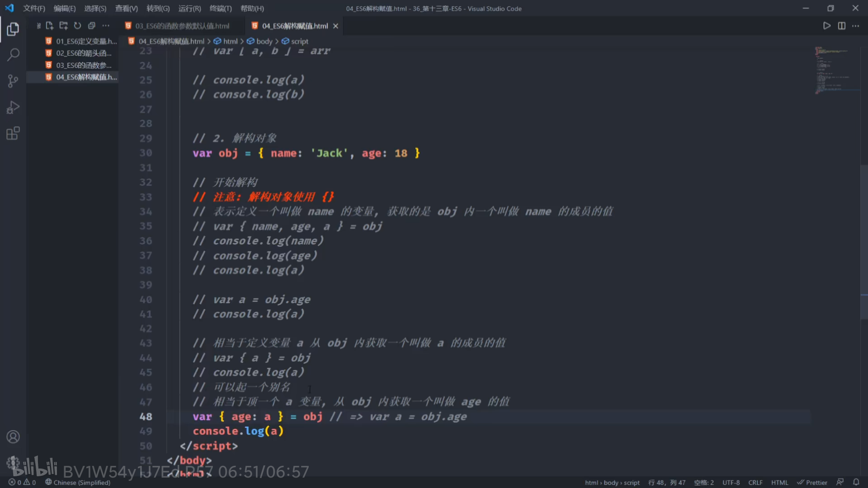Open the explorer's more actions ellipsis
Image resolution: width=868 pixels, height=488 pixels.
pos(106,26)
